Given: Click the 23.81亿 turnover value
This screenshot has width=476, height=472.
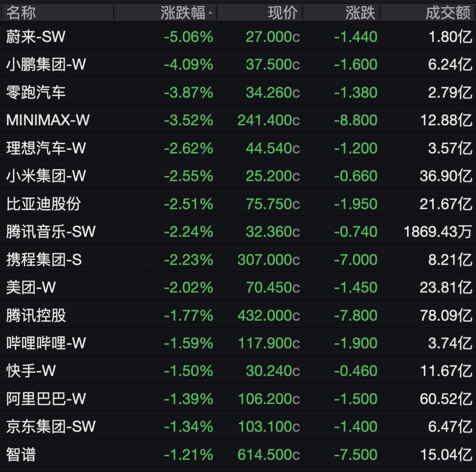Looking at the screenshot, I should pos(446,288).
